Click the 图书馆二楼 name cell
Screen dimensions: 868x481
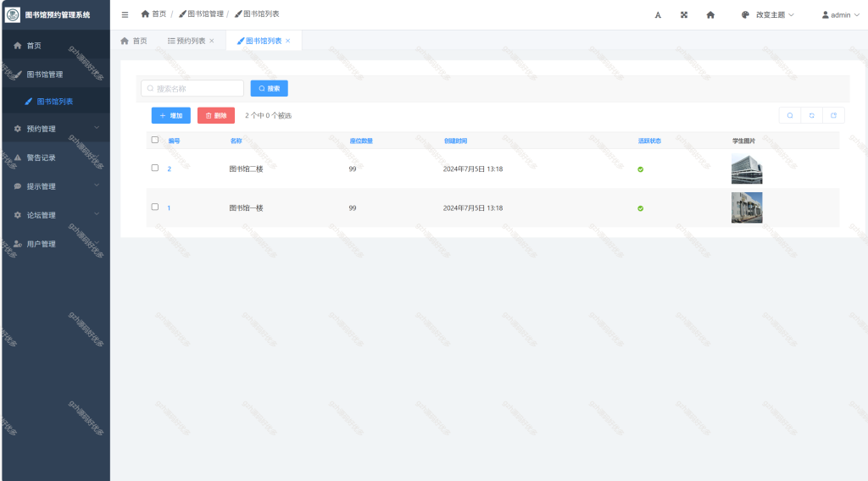247,169
